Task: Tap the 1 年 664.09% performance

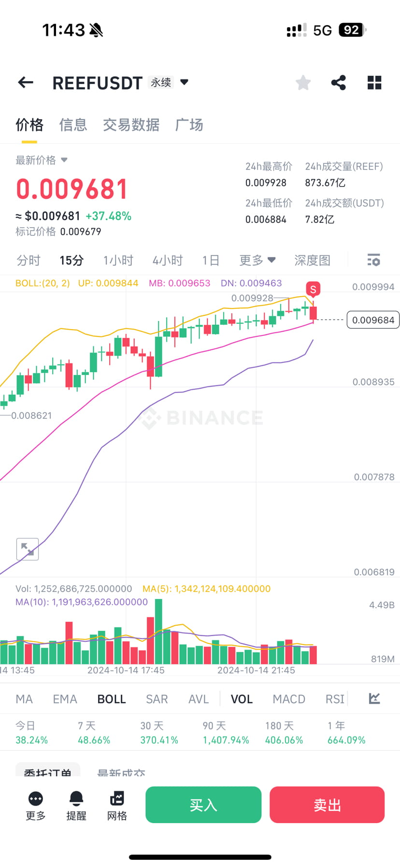Action: pos(346,733)
